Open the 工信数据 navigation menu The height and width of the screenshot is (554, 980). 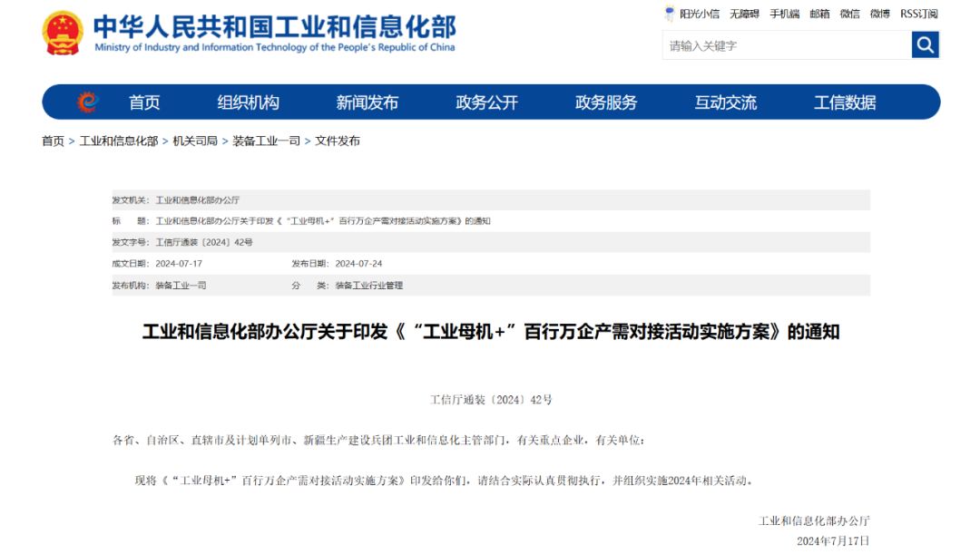[845, 102]
